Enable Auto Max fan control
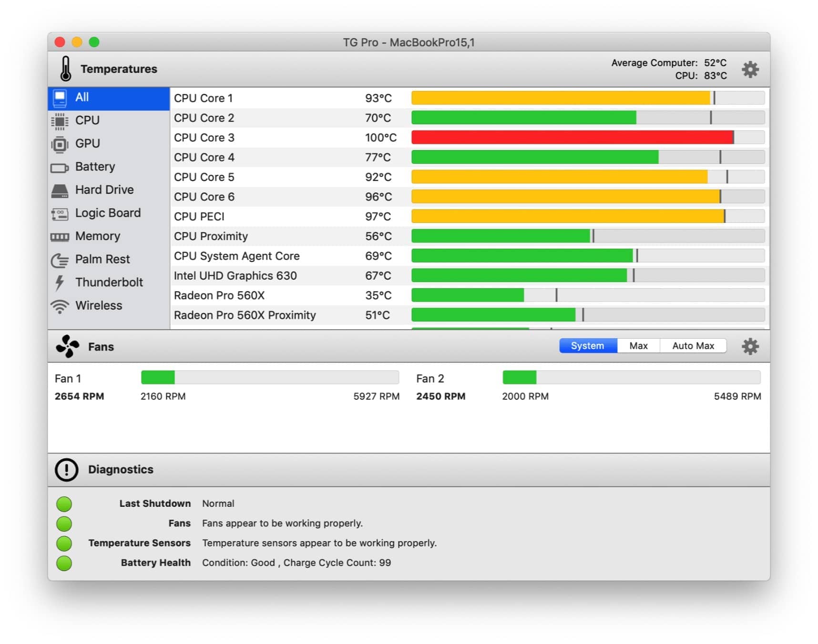 coord(693,345)
